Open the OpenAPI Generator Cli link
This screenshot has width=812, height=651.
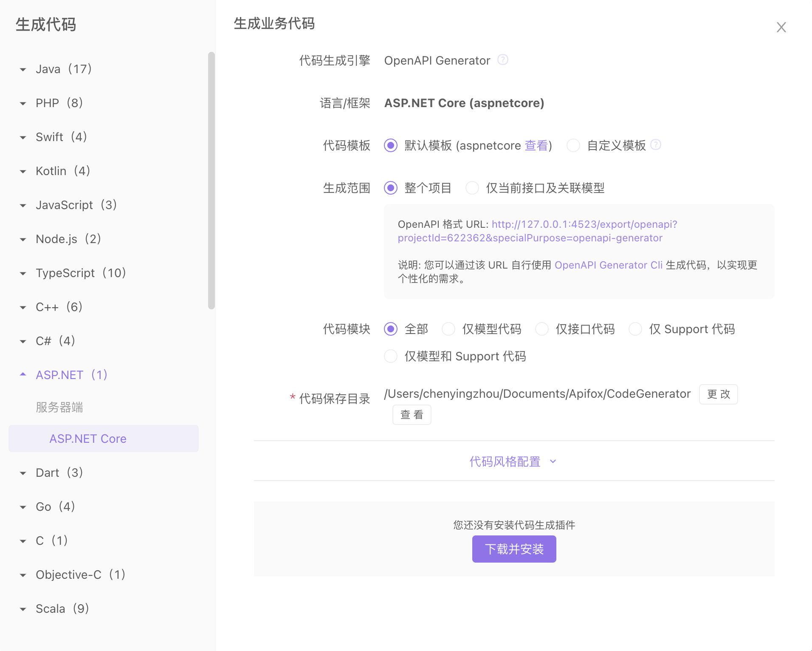pos(608,265)
